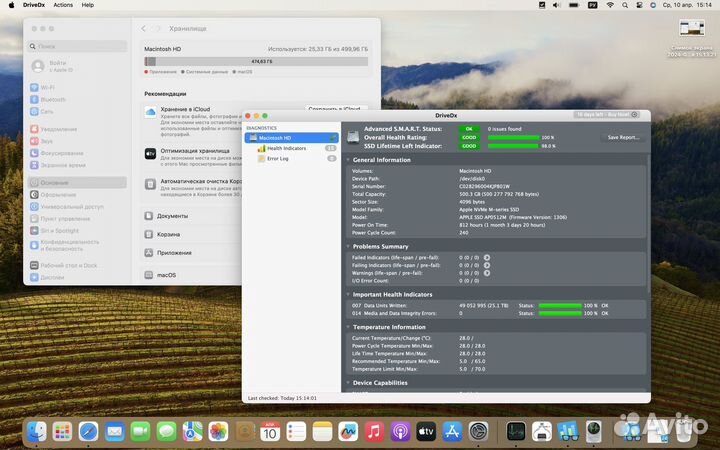Open FaceTime from the Dock

[x=141, y=432]
